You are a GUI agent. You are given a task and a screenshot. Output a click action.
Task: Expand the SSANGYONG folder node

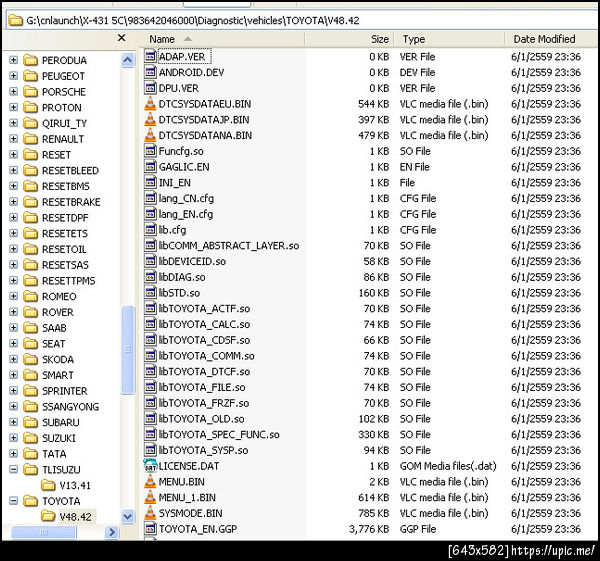click(x=13, y=406)
